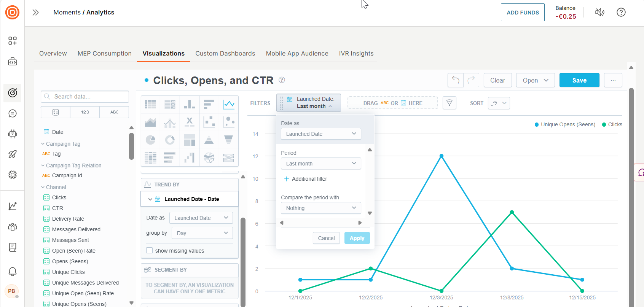Choose the pie chart visualization icon
This screenshot has height=307, width=644.
[151, 140]
